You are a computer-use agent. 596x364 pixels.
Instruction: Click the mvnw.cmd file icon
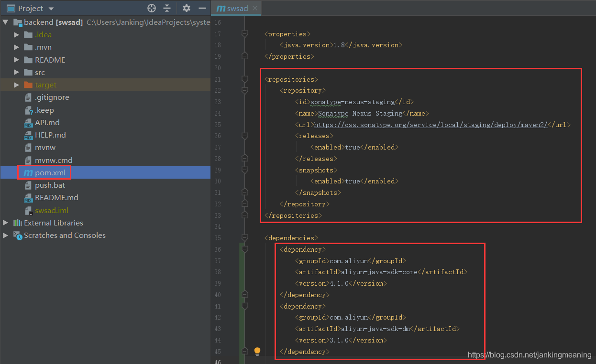tap(28, 160)
